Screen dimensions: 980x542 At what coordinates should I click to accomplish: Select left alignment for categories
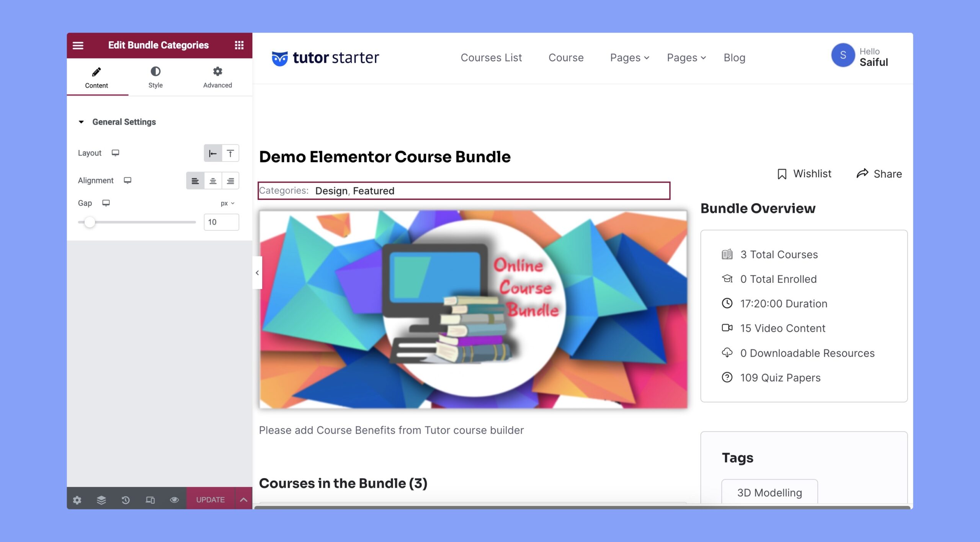coord(195,180)
